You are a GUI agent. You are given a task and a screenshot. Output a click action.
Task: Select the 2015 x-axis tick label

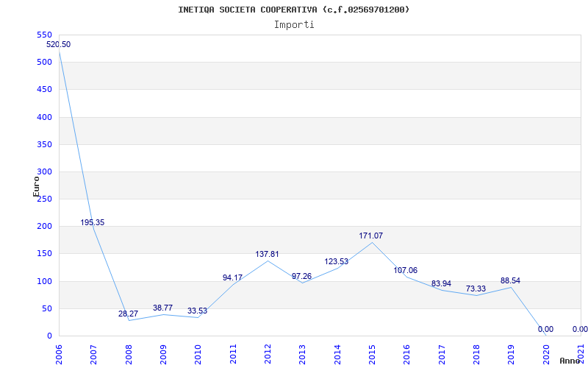373,355
